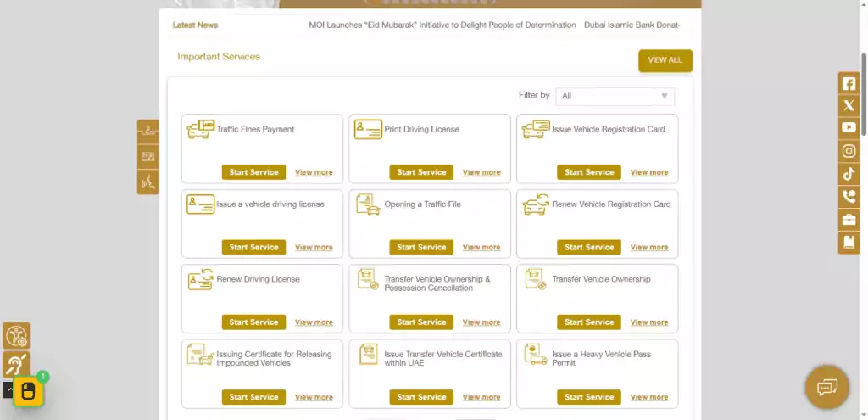Start Service for Issue a Heavy Vehicle Pass Permit
Image resolution: width=868 pixels, height=420 pixels.
[x=589, y=397]
